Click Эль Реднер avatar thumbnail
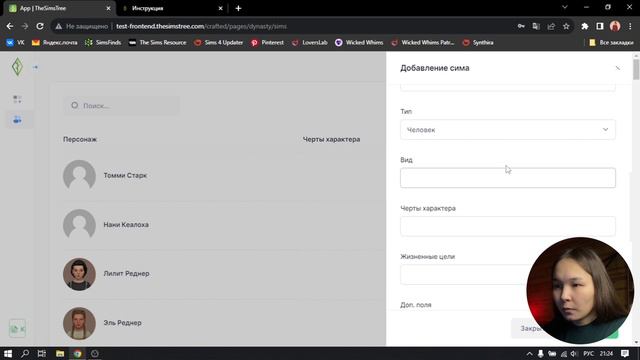The height and width of the screenshot is (360, 640). pyautogui.click(x=79, y=323)
